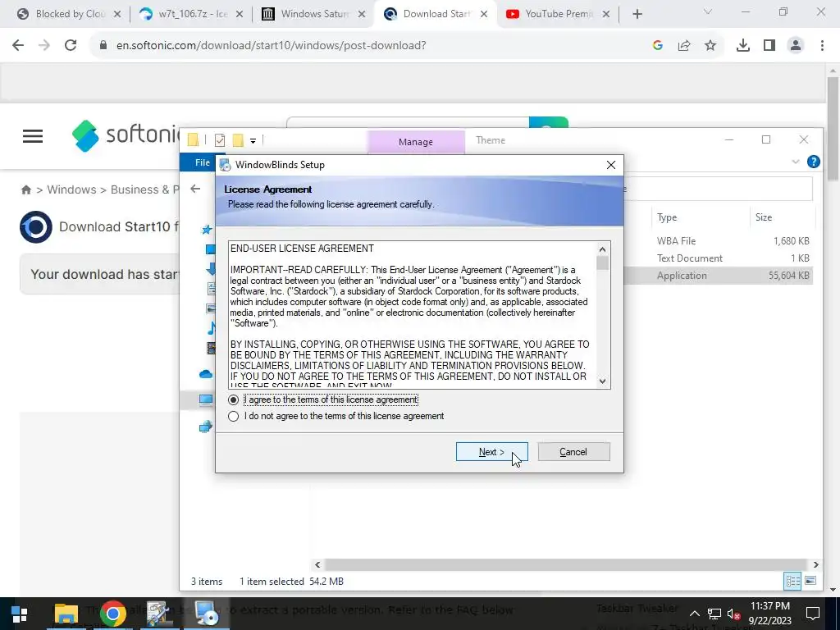The width and height of the screenshot is (840, 630).
Task: Open the notification center icon
Action: [x=813, y=614]
